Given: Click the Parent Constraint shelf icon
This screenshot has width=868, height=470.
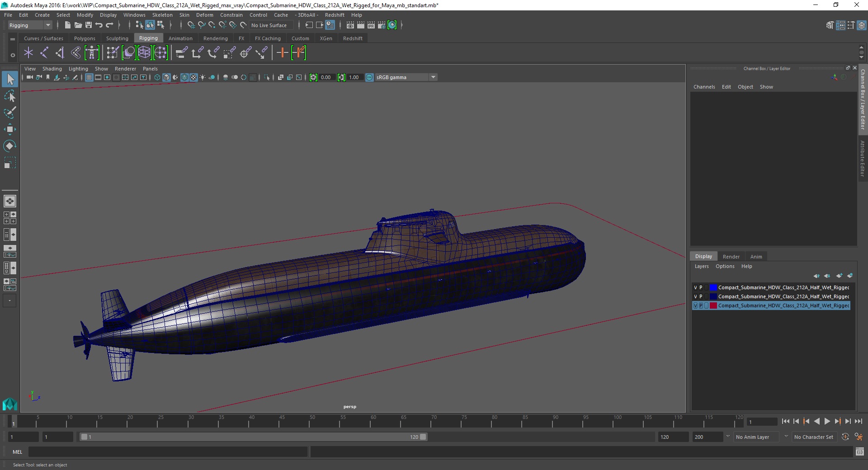Looking at the screenshot, I should 181,53.
